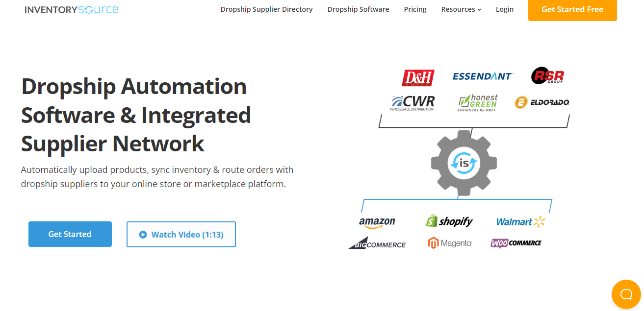Click the blue Get Started button
This screenshot has height=311, width=644.
pos(70,234)
